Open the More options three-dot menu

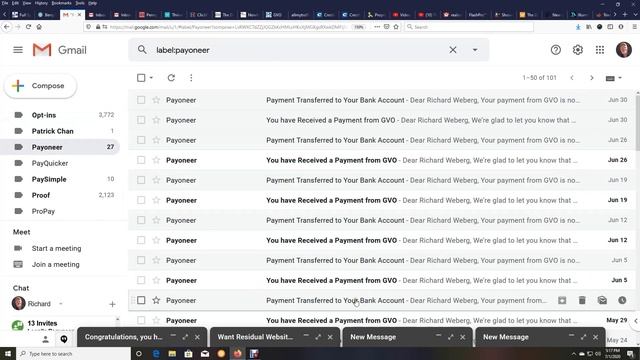click(x=191, y=78)
